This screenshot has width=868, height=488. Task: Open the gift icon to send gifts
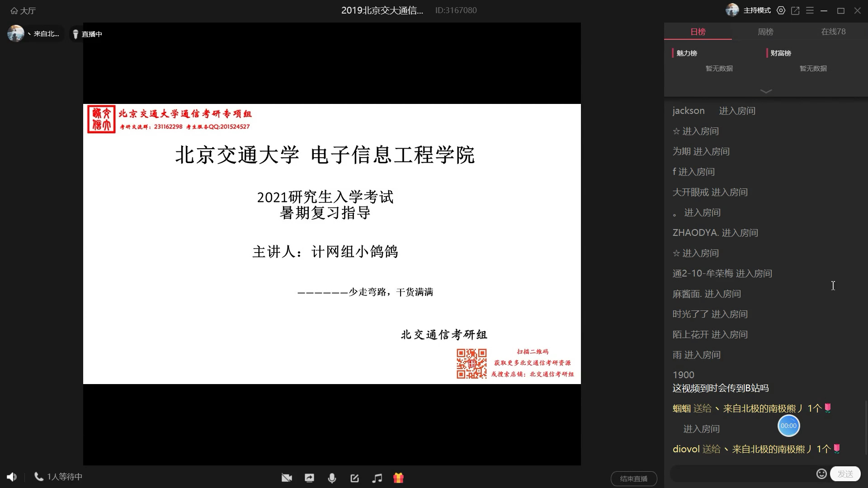(399, 478)
